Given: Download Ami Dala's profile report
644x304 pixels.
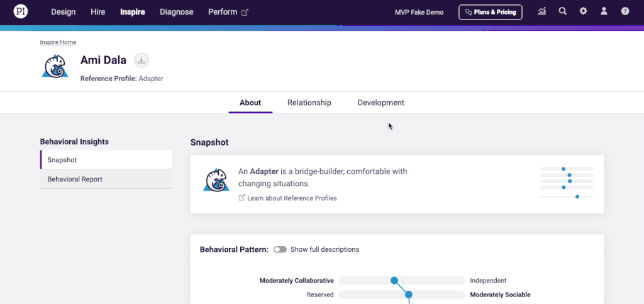Looking at the screenshot, I should tap(142, 60).
